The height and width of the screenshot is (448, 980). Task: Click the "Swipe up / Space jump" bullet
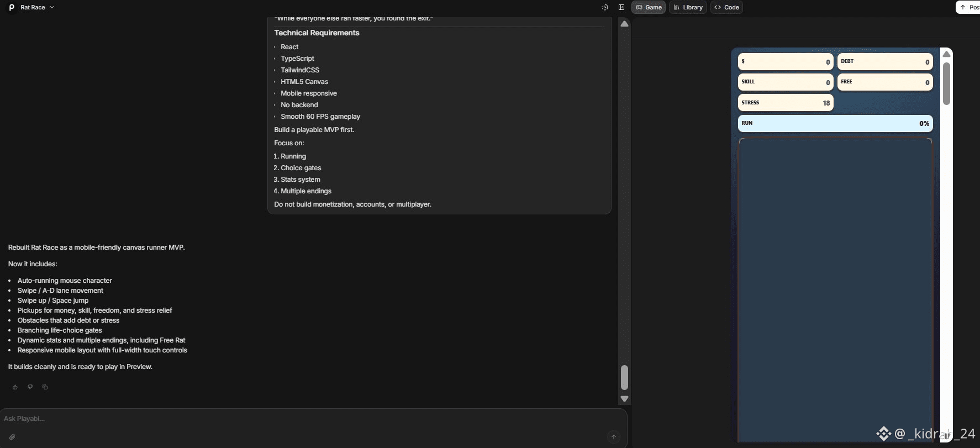[53, 301]
